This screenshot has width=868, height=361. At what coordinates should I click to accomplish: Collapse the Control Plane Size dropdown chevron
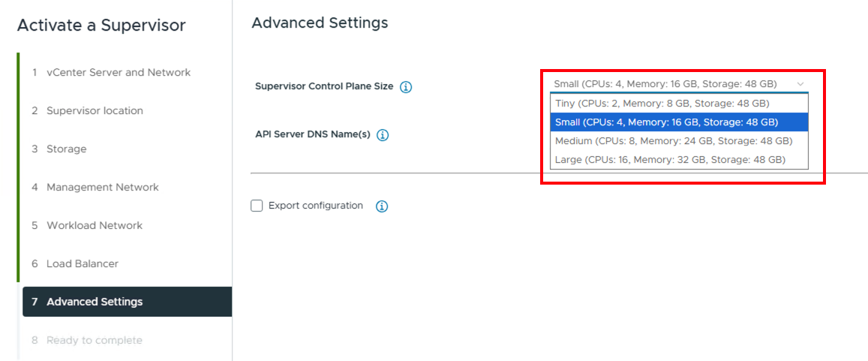click(x=800, y=84)
